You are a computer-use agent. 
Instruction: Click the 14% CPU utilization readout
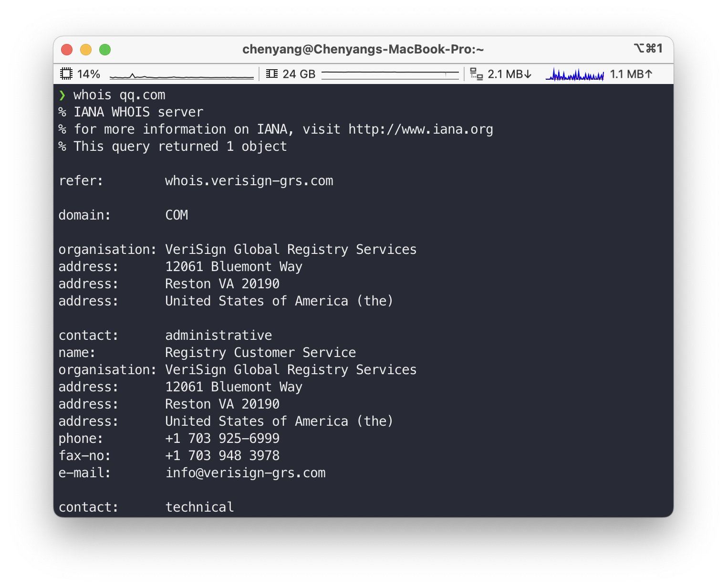pyautogui.click(x=89, y=74)
